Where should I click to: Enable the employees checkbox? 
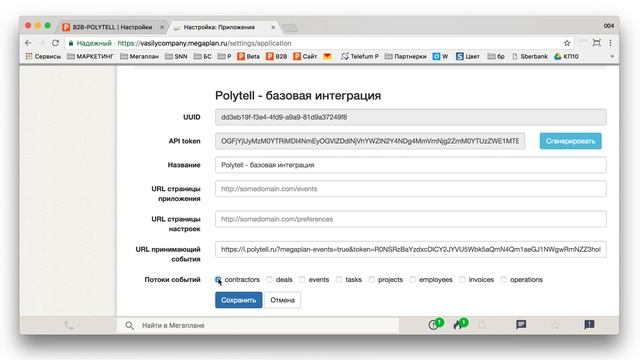coord(413,280)
